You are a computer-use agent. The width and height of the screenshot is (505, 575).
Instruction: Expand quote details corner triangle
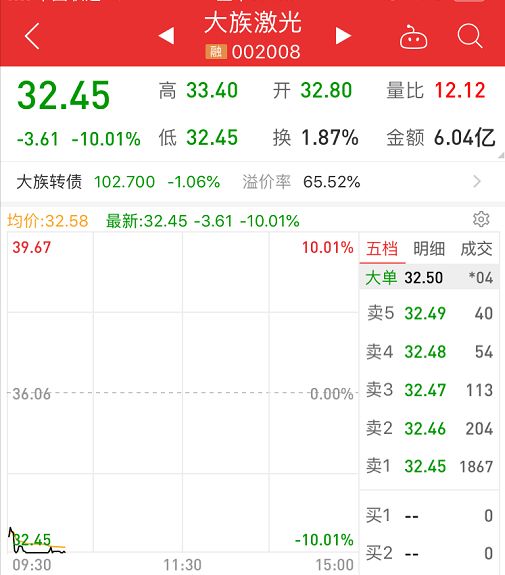click(501, 156)
